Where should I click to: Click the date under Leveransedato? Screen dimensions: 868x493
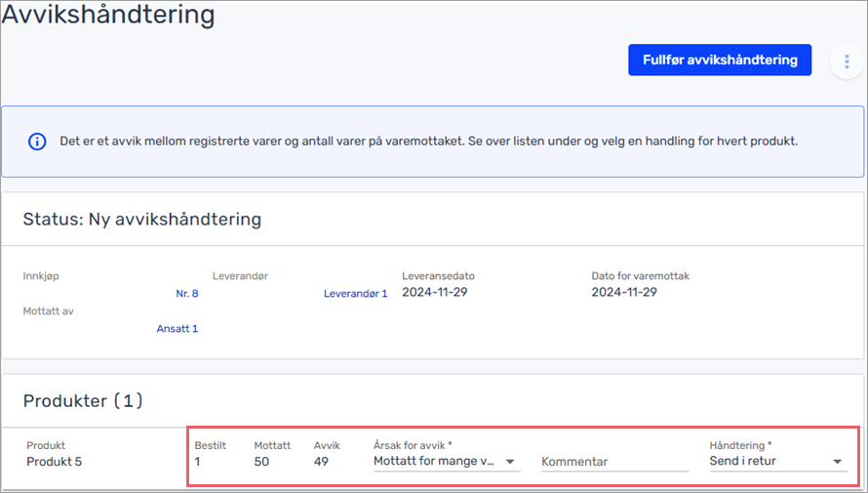point(435,292)
